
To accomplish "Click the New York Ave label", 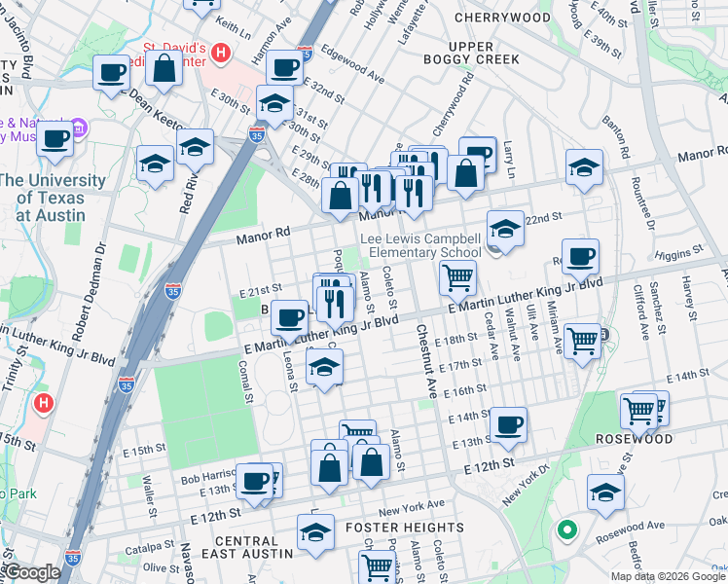I will 412,508.
